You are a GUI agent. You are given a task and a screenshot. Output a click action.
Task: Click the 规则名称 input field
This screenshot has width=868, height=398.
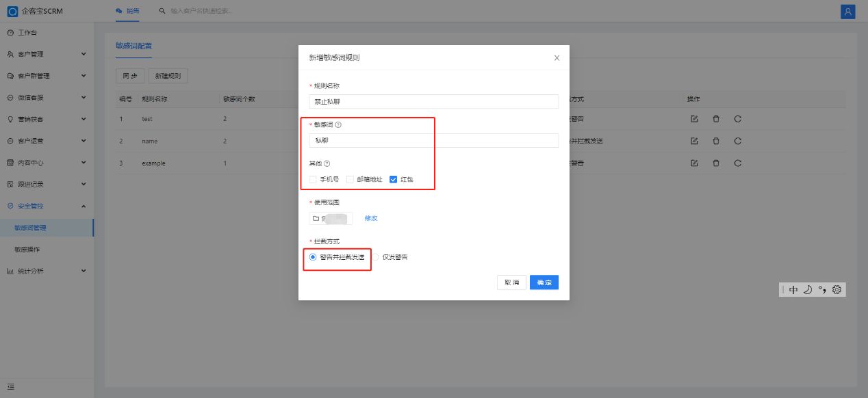coord(433,101)
